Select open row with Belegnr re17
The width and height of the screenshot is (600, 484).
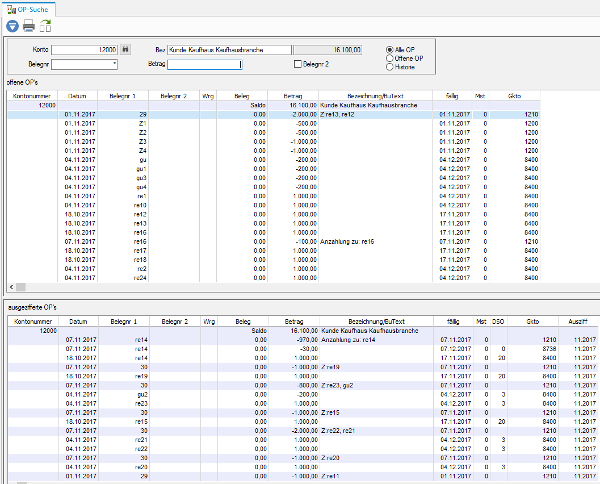tap(274, 251)
